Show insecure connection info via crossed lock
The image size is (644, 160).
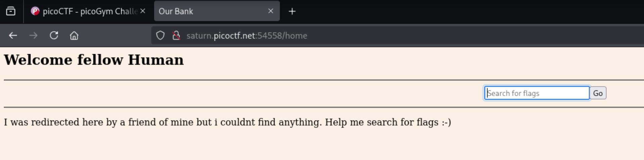click(x=176, y=35)
